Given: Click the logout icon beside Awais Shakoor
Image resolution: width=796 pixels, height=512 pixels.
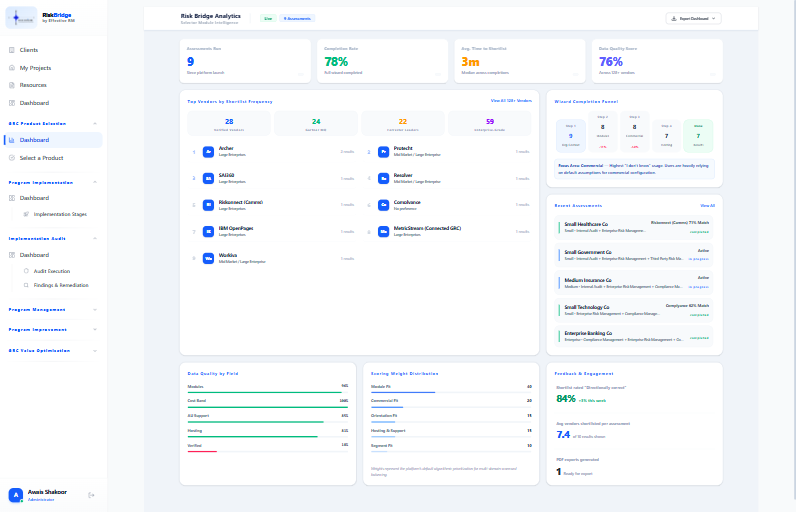Looking at the screenshot, I should tap(91, 495).
